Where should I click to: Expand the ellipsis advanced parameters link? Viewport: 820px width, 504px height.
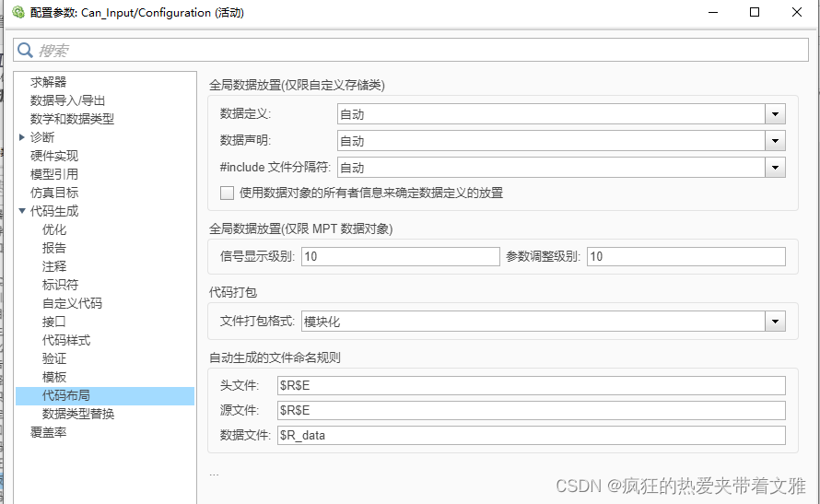[214, 474]
